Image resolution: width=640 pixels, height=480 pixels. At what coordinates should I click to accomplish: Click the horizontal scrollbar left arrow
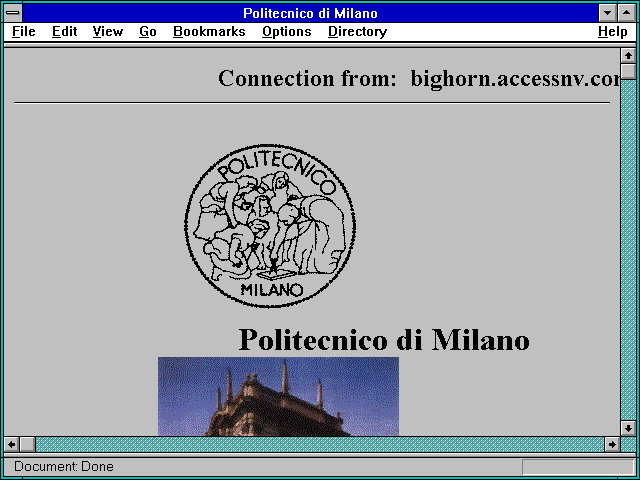(11, 444)
